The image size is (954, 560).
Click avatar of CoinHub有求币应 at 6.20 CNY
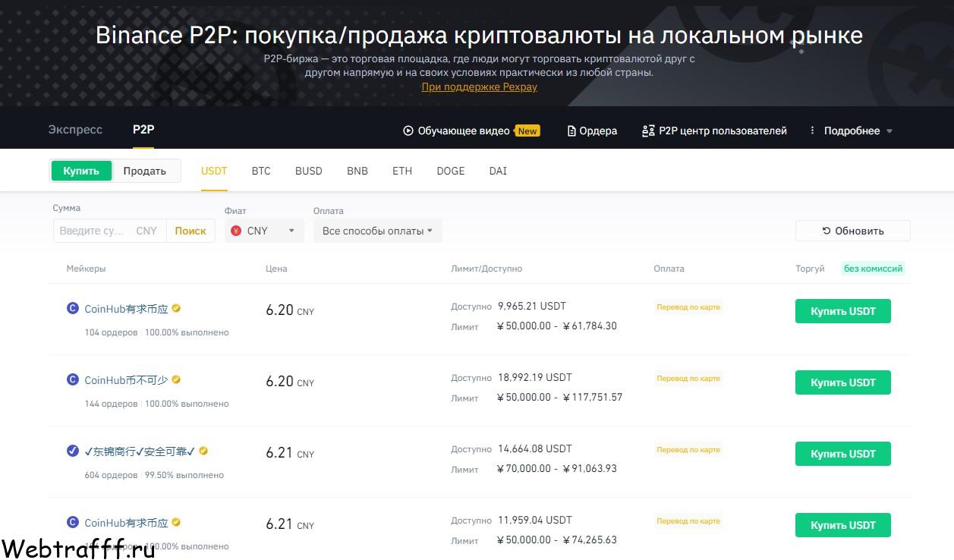73,308
